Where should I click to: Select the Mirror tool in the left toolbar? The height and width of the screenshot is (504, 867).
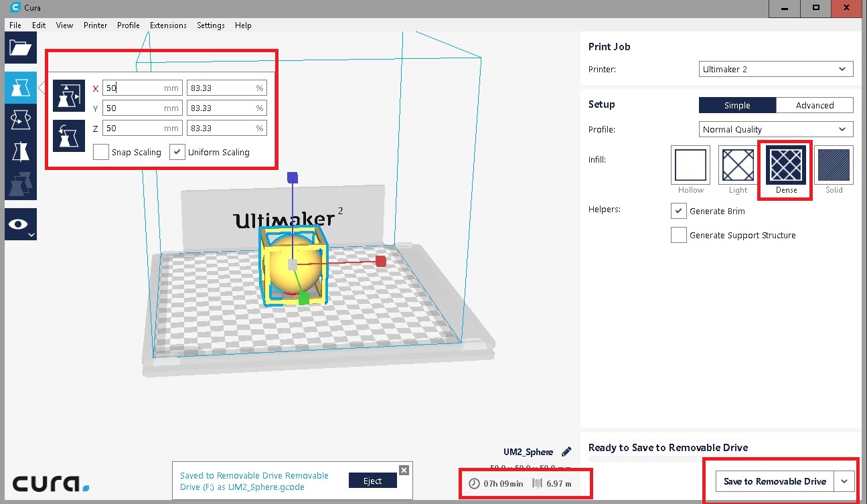21,151
